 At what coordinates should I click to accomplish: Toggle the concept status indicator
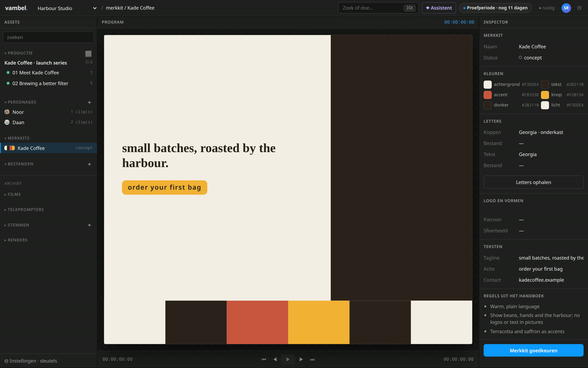point(520,58)
